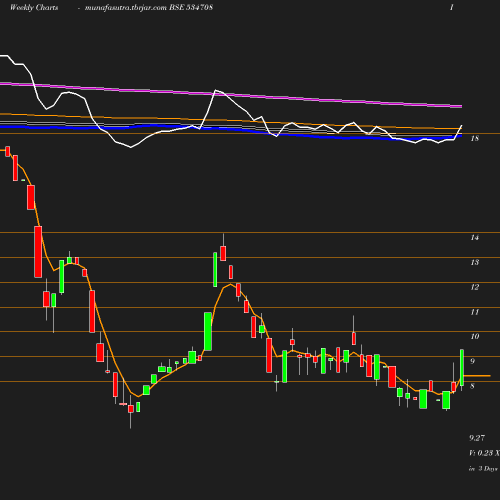Screen dimensions: 500x500
Task: Click the 'Weekly Charts' title text
Action: [x=34, y=7]
